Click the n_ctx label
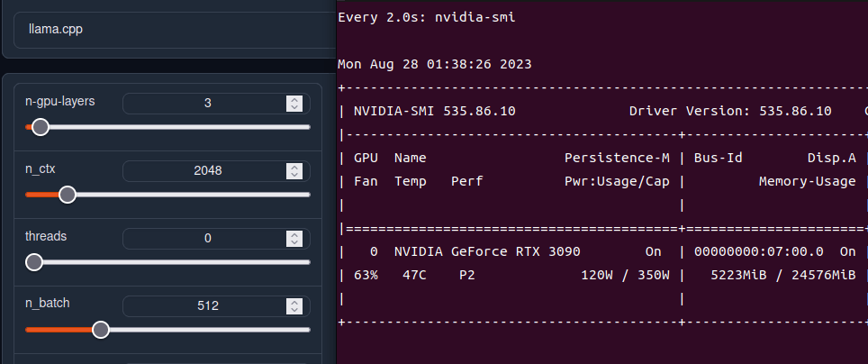 pyautogui.click(x=41, y=169)
